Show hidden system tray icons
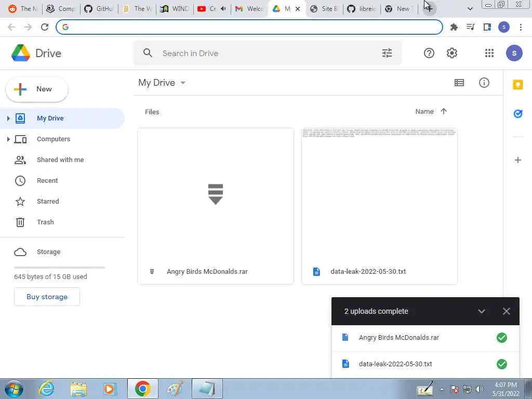This screenshot has width=532, height=399. (442, 389)
